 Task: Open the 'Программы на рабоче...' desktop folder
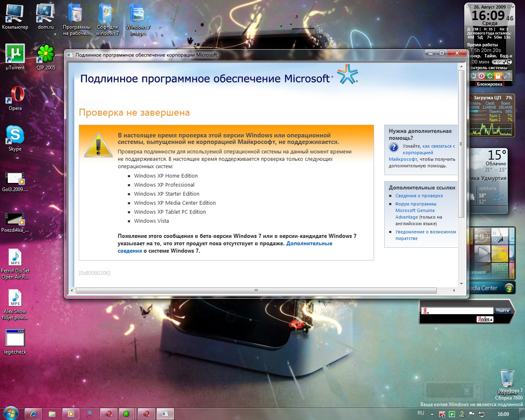[x=76, y=19]
